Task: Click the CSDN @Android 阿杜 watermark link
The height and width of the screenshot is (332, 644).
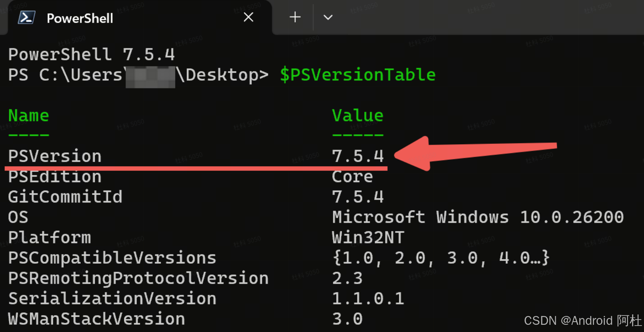Action: pos(579,321)
